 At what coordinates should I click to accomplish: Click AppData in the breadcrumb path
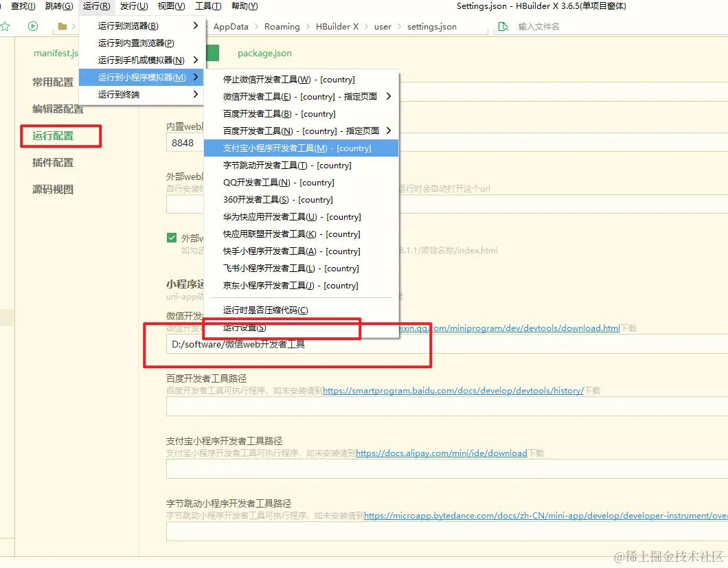(231, 27)
